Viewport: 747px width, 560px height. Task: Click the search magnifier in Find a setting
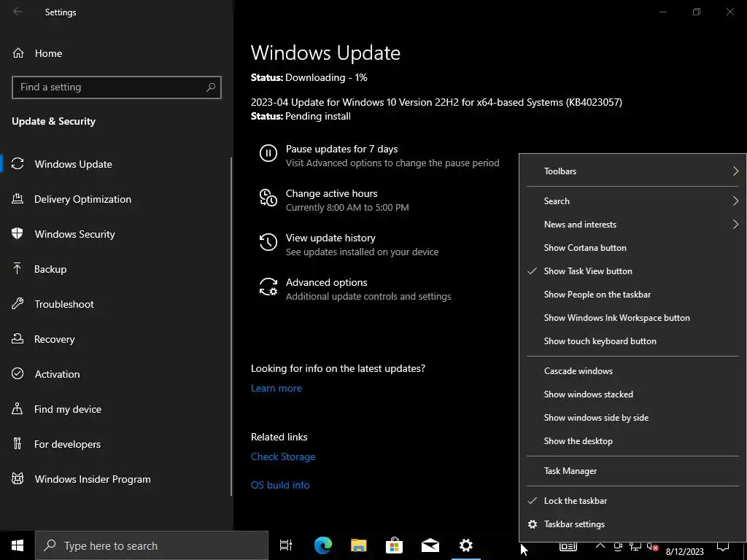[211, 87]
